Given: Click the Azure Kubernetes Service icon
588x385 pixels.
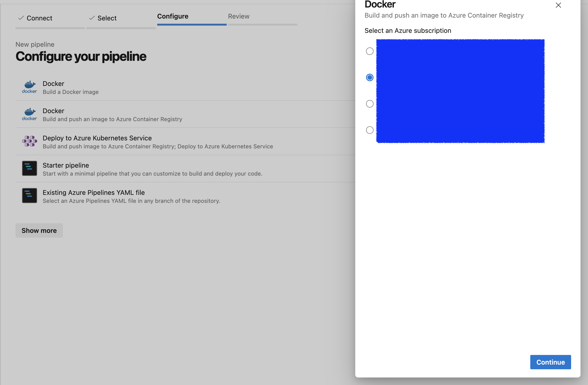Looking at the screenshot, I should click(x=29, y=141).
